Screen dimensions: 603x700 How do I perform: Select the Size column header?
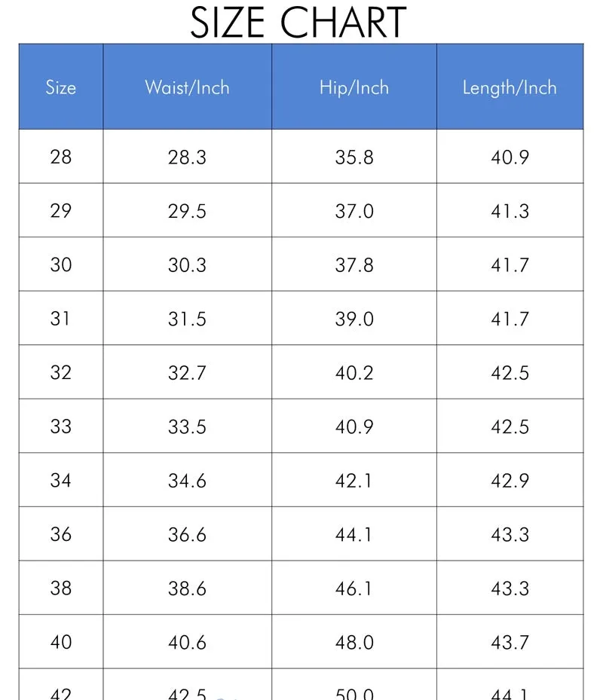[x=61, y=87]
